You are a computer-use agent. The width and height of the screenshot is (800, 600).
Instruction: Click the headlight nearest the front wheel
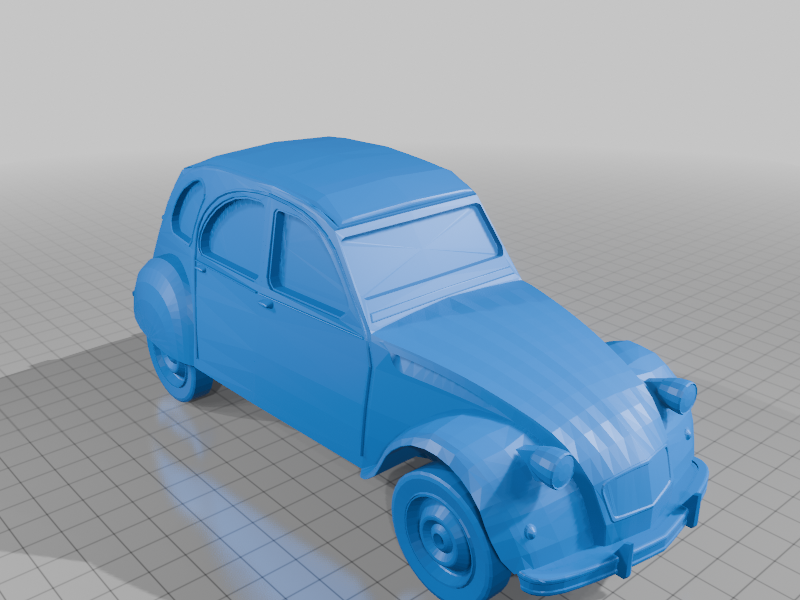click(549, 465)
